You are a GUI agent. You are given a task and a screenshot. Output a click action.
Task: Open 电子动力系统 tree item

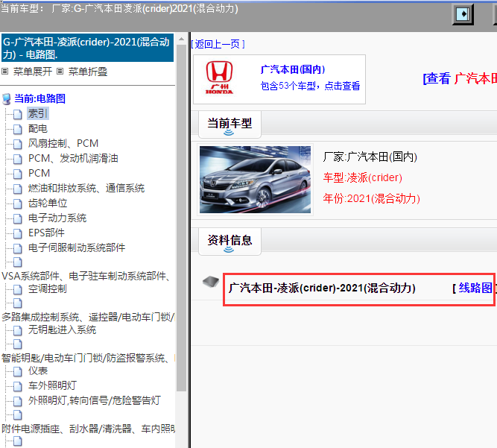(57, 218)
